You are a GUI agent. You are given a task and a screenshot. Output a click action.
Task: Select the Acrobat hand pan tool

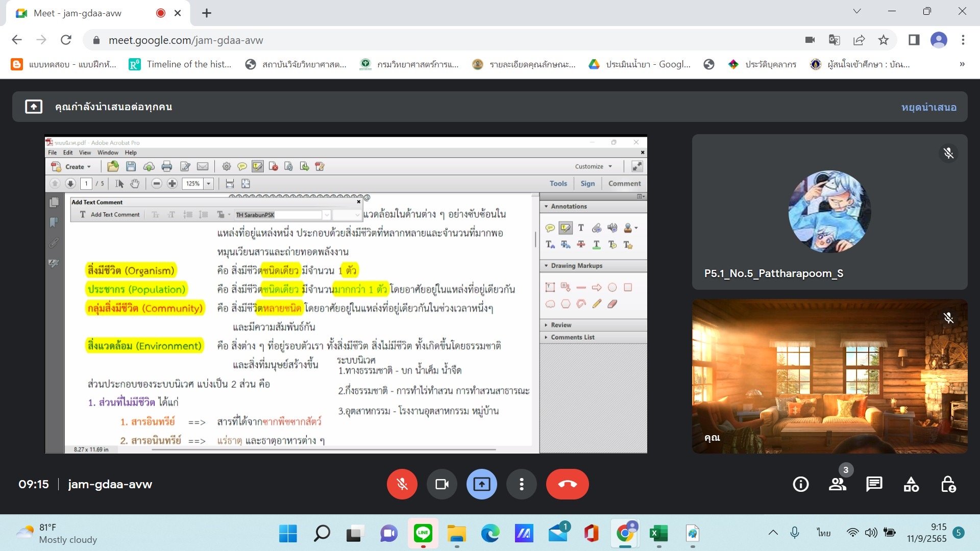pyautogui.click(x=135, y=184)
